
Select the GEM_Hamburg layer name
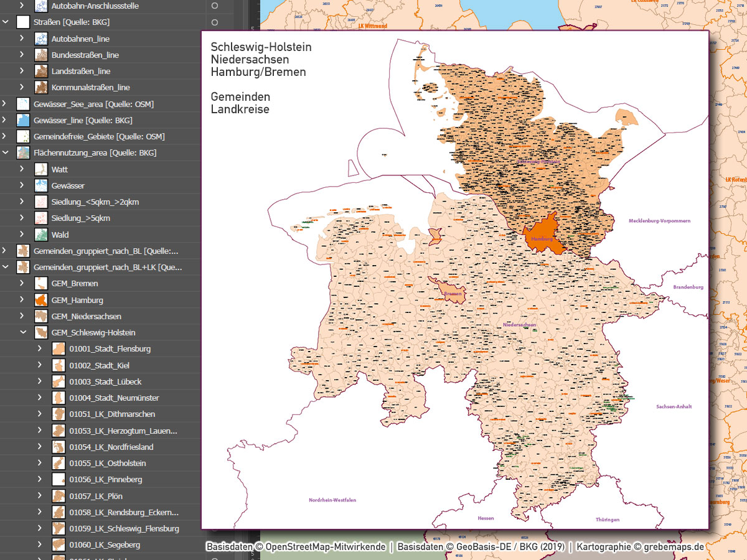point(77,301)
